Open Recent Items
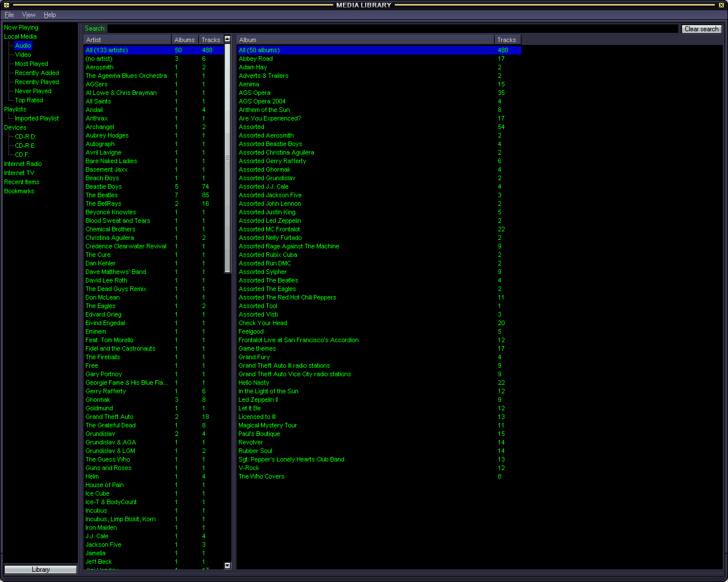Viewport: 728px width, 582px height. tap(22, 182)
